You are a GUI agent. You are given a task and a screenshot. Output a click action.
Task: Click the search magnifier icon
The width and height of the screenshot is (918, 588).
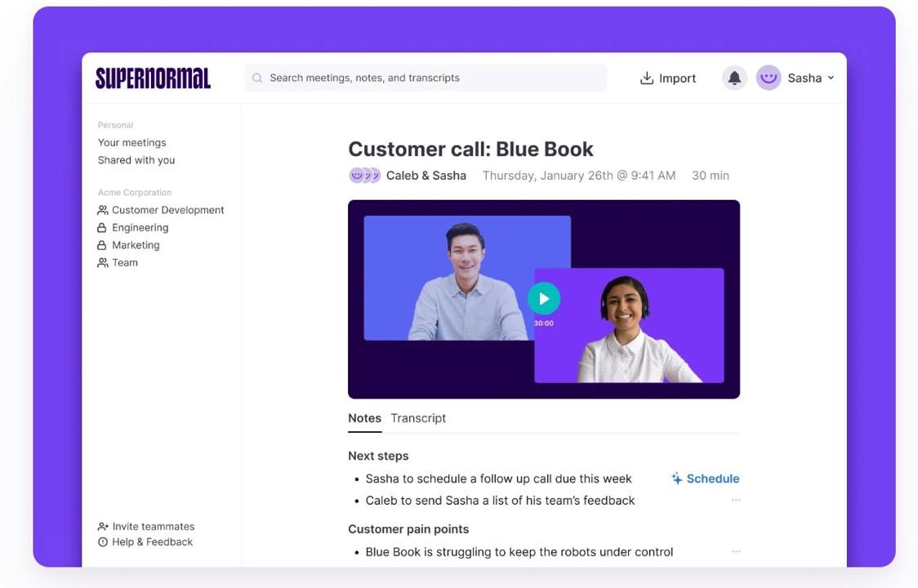pyautogui.click(x=257, y=78)
